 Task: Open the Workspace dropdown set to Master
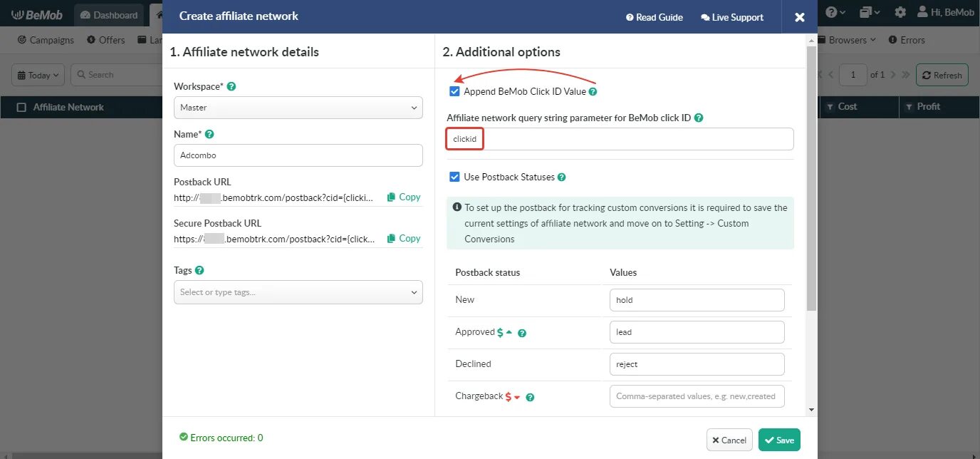click(298, 108)
